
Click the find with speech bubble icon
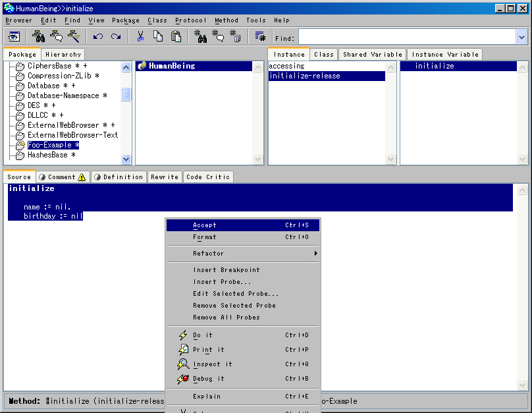(x=56, y=36)
